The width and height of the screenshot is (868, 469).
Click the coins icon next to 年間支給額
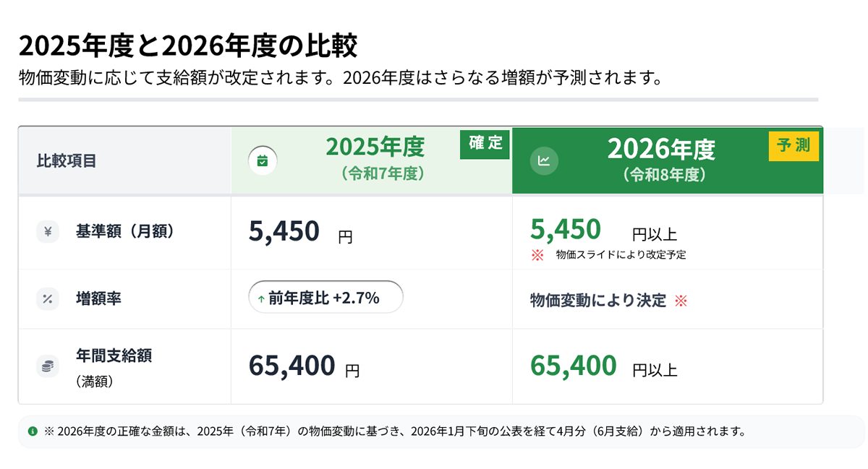48,366
